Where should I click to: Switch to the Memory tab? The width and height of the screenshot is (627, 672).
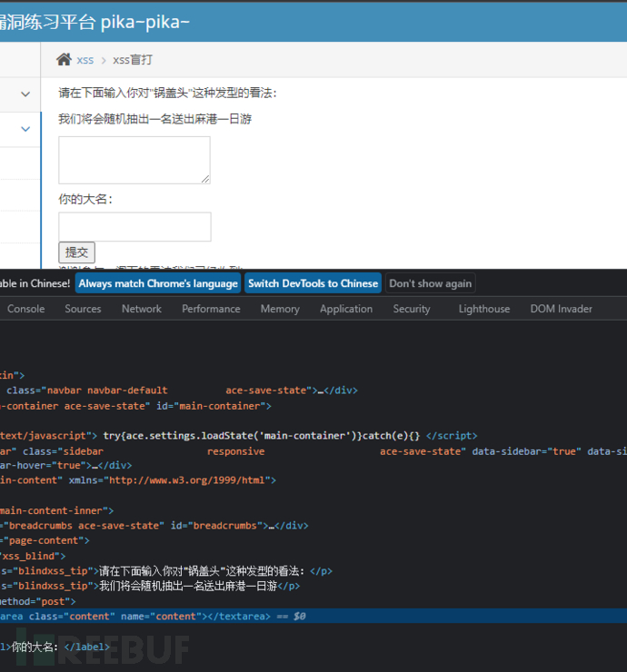(280, 309)
